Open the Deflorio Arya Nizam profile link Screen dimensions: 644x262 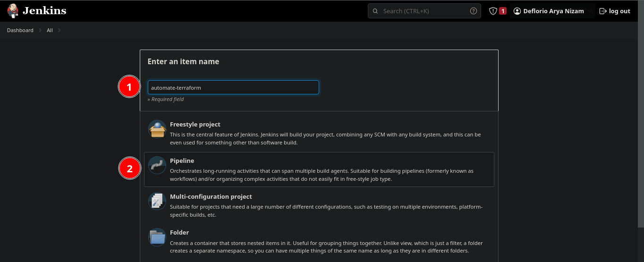click(553, 11)
